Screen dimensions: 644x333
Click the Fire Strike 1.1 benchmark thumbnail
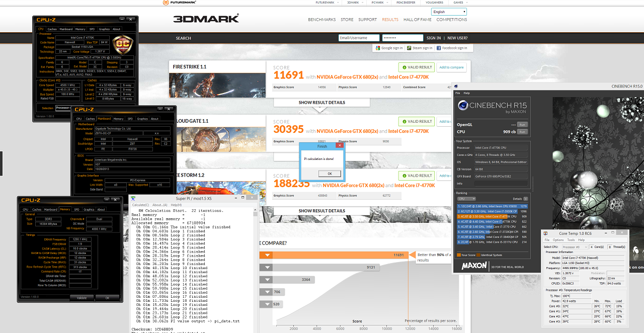coord(217,85)
